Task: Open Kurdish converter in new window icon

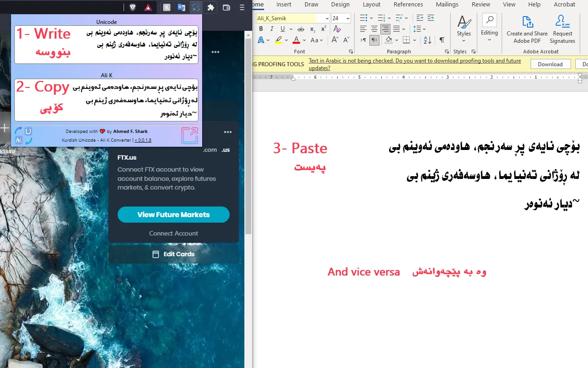Action: pyautogui.click(x=190, y=136)
